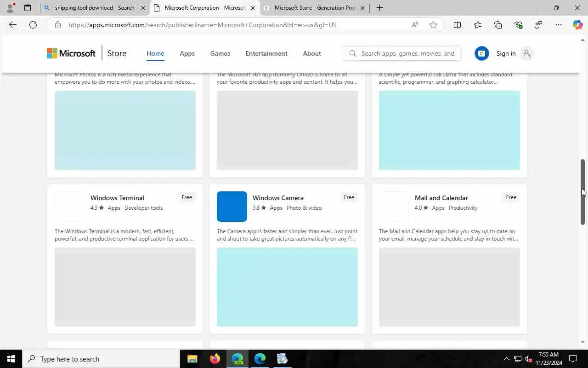Image resolution: width=588 pixels, height=368 pixels.
Task: Click Windows Camera screenshot preview
Action: click(287, 287)
